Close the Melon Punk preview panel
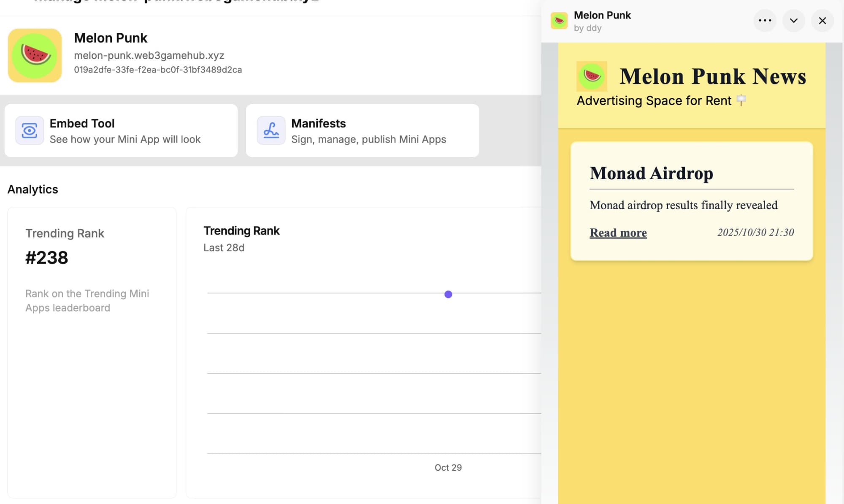 [822, 21]
